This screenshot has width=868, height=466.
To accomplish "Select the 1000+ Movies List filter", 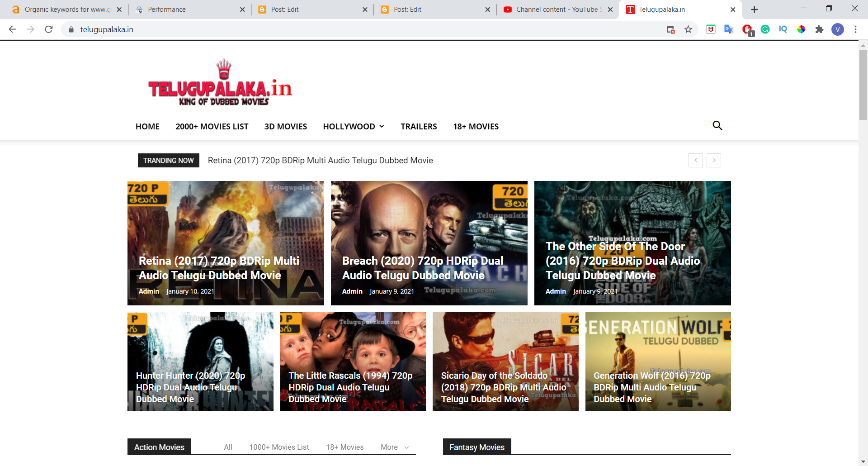I will click(x=279, y=447).
